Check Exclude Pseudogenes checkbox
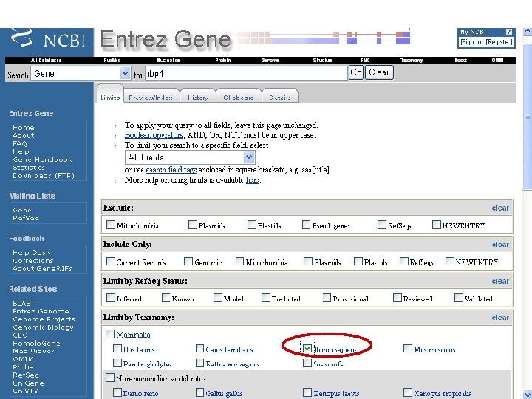 306,225
